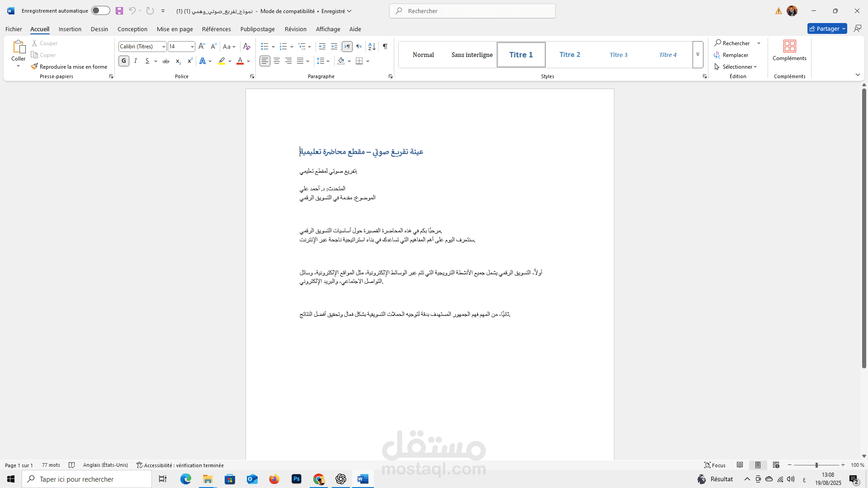The width and height of the screenshot is (868, 488).
Task: Center align the paragraph
Action: pyautogui.click(x=277, y=61)
